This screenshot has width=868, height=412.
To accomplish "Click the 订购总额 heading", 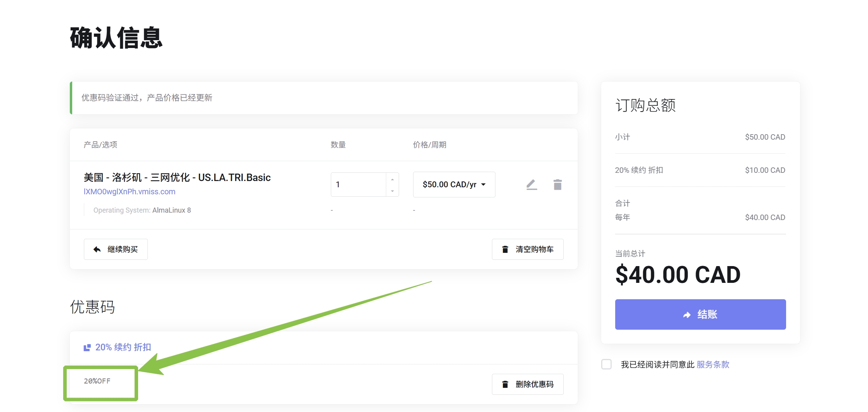I will click(x=645, y=105).
